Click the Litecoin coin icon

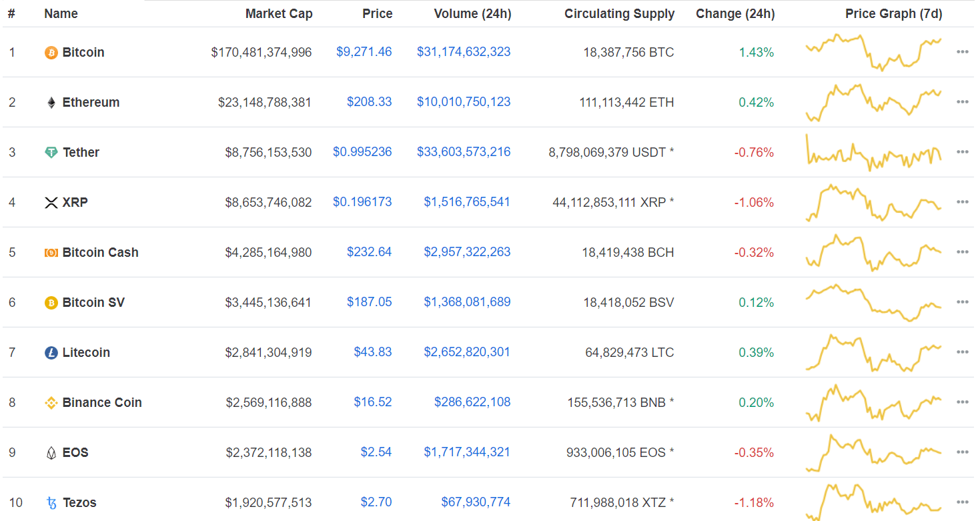pos(51,352)
